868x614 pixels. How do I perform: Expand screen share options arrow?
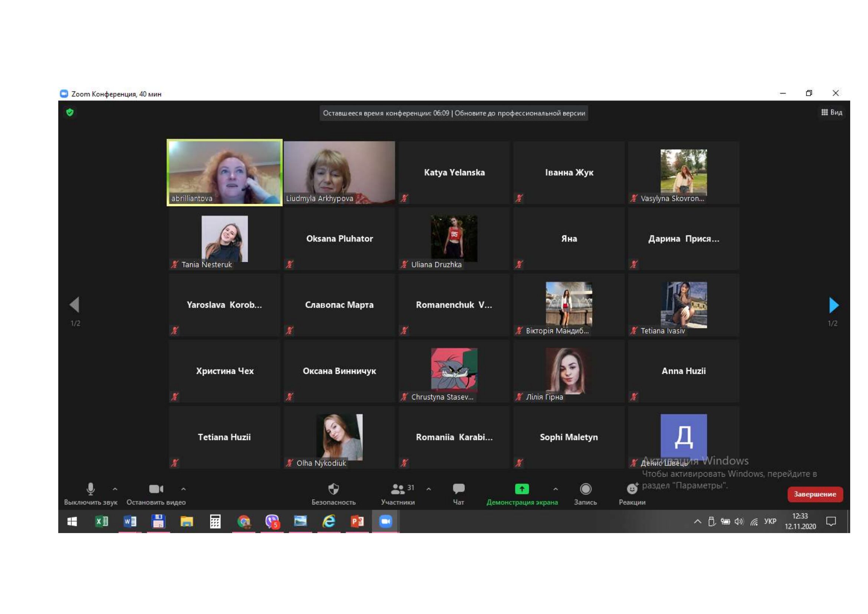(556, 489)
